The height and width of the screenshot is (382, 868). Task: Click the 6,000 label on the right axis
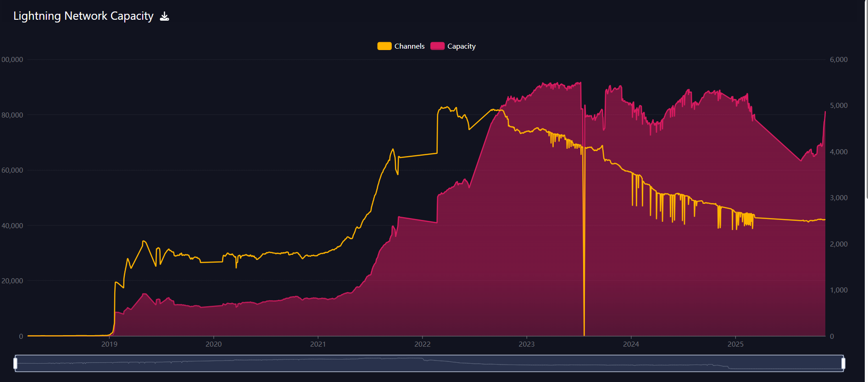click(x=838, y=60)
